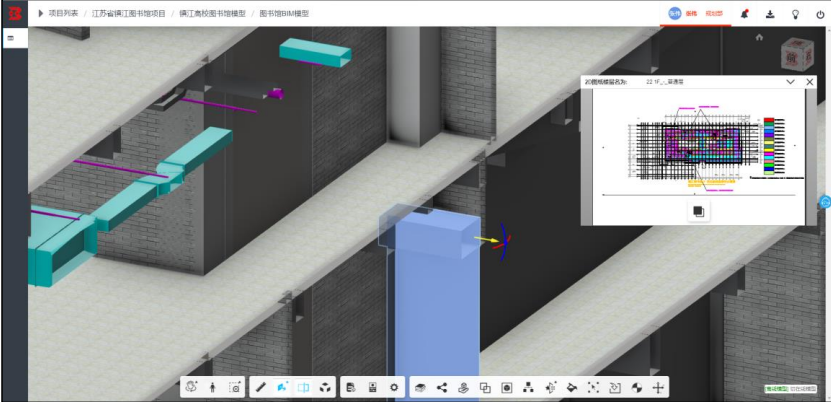Open the save viewpoint disk icon
Viewport: 831px width, 402px height.
[x=372, y=388]
